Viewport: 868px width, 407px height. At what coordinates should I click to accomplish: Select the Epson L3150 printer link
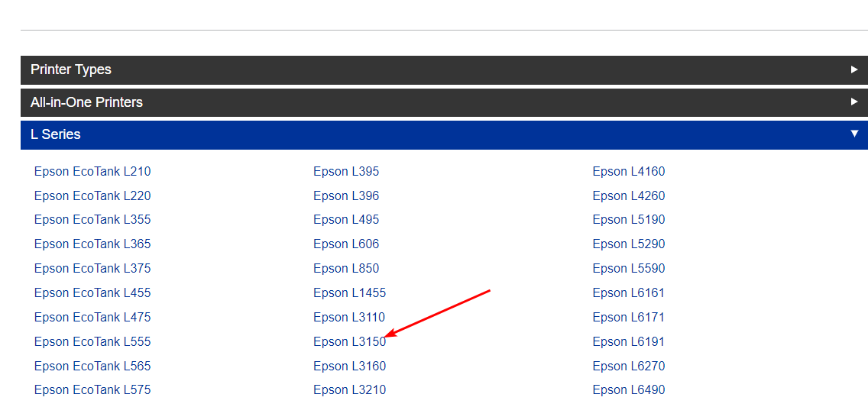[x=349, y=342]
